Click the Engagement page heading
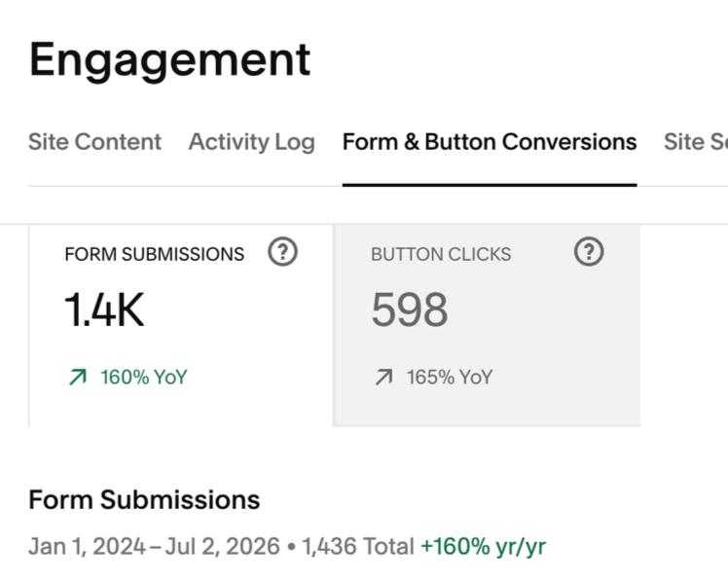This screenshot has height=583, width=728. (x=170, y=61)
